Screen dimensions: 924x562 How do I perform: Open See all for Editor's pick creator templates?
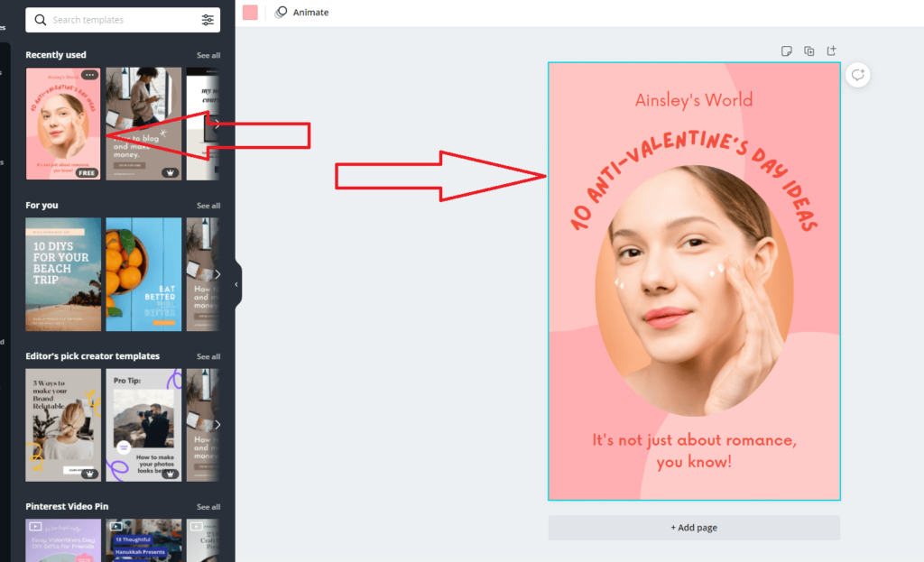[208, 356]
